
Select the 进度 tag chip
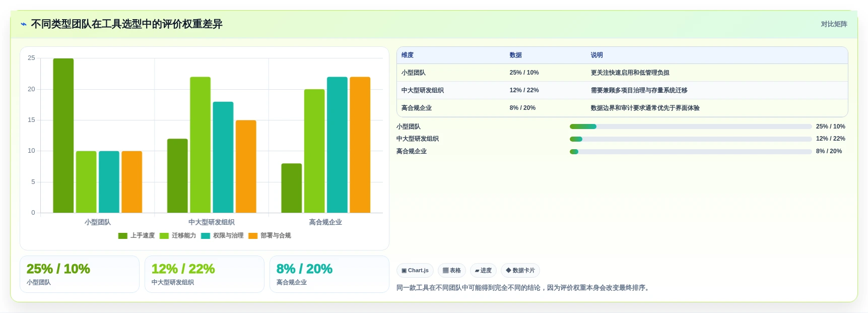coord(483,271)
